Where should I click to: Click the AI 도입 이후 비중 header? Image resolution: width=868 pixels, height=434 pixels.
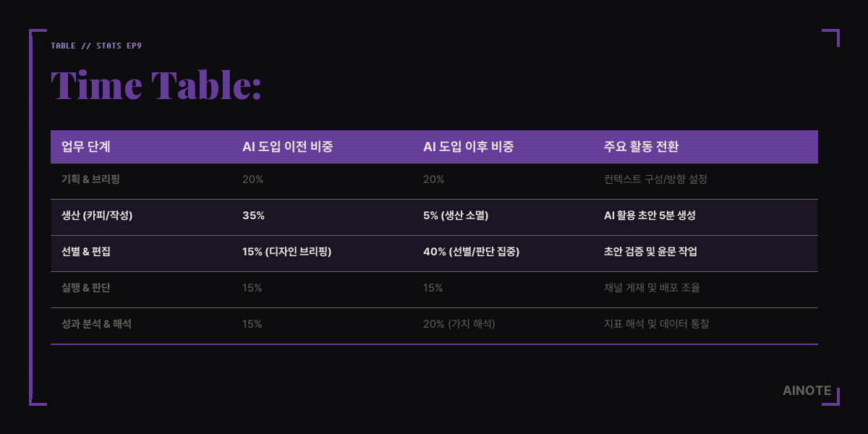click(x=468, y=147)
